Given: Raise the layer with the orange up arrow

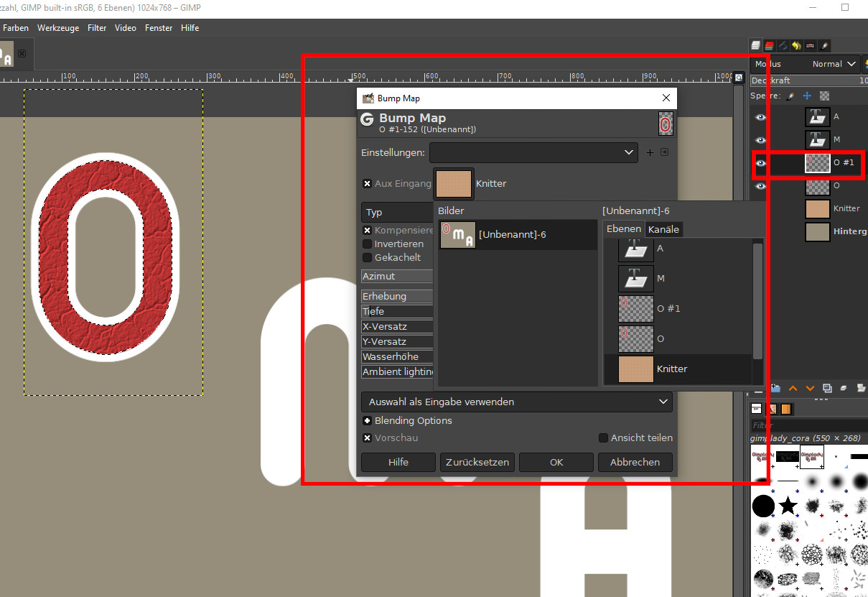Looking at the screenshot, I should (x=793, y=388).
